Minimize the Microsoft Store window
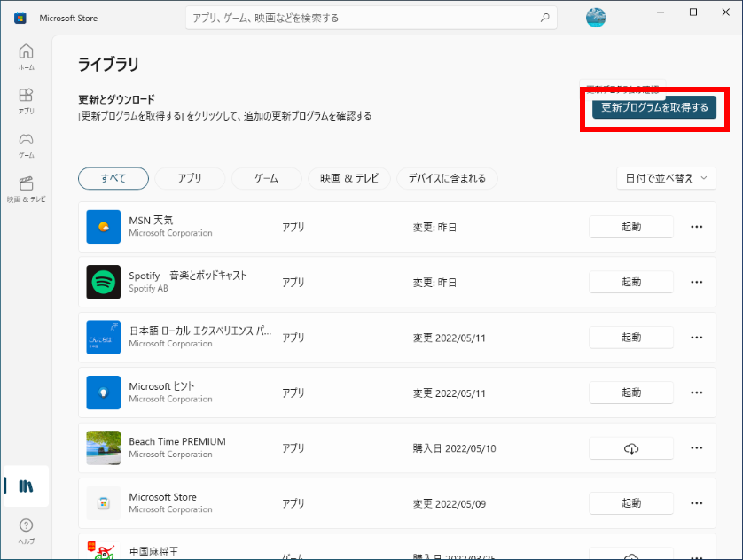 point(661,12)
